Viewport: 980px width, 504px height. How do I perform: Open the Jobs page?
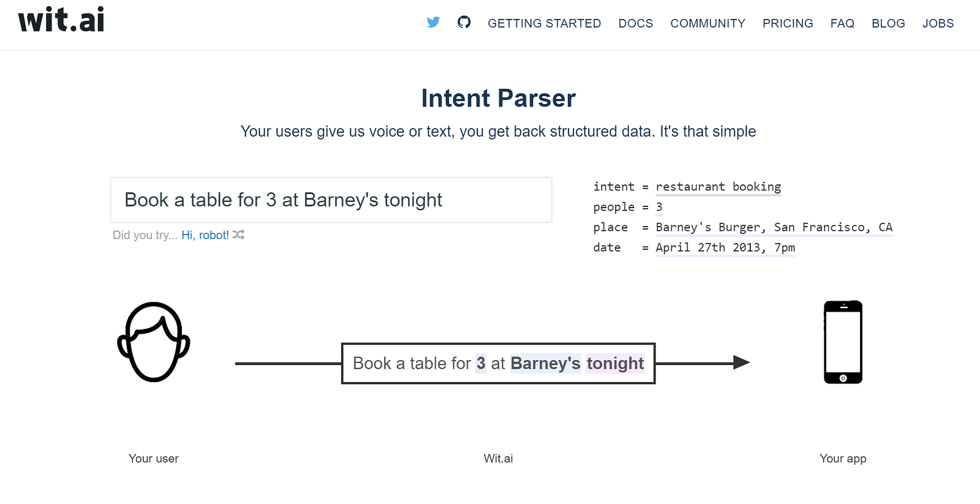(938, 23)
